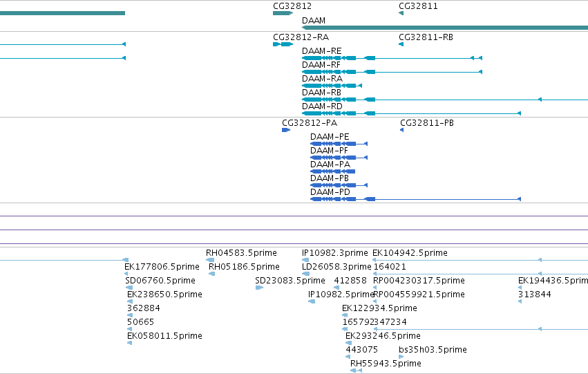Select the DAAM-RE transcript glyph

pos(392,58)
